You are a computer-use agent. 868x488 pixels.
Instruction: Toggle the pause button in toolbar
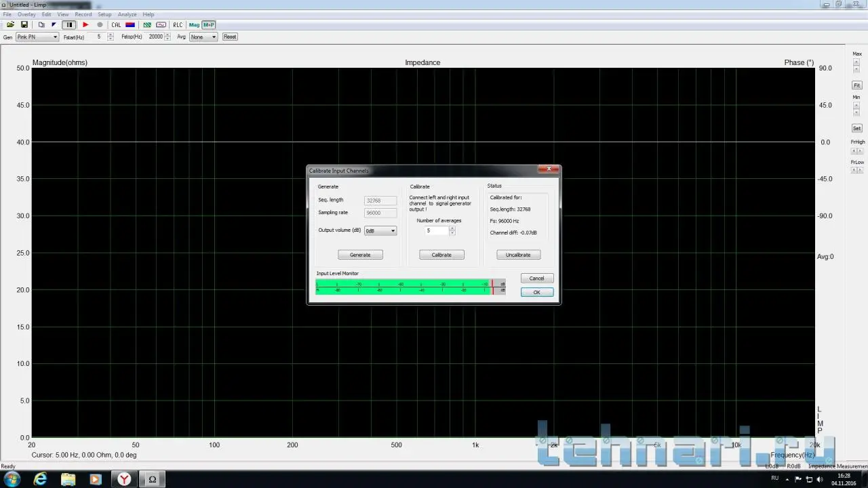[x=69, y=25]
